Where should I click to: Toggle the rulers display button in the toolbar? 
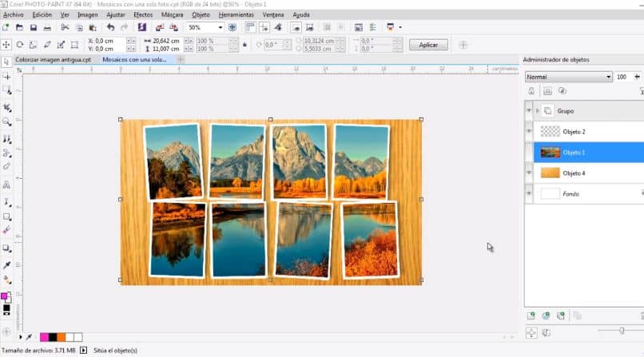(250, 27)
